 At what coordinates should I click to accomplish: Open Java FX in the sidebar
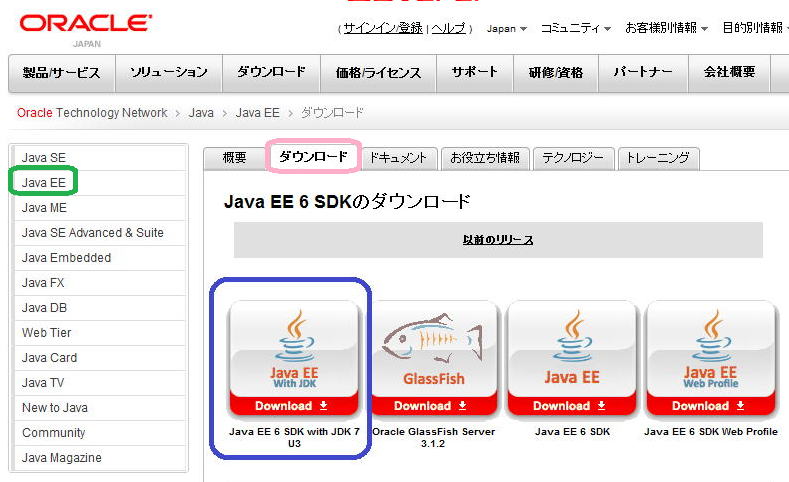[100, 283]
